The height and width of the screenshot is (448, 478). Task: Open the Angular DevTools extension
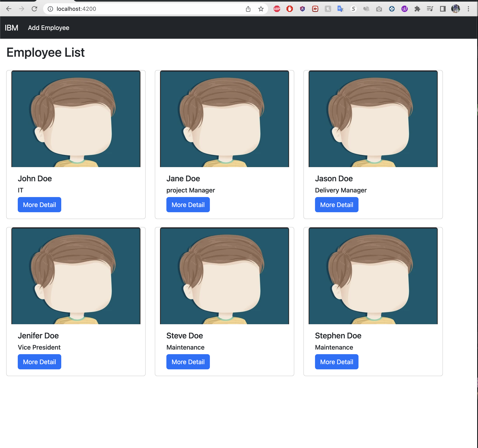tap(302, 9)
